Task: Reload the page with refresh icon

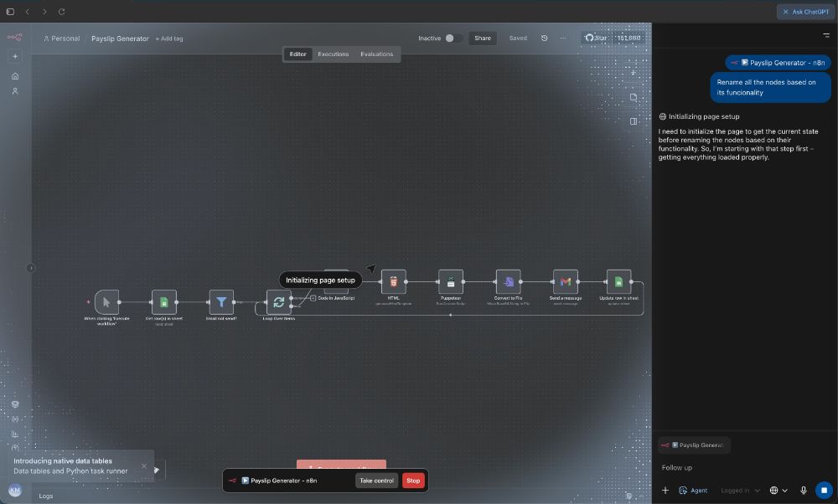Action: pos(61,11)
